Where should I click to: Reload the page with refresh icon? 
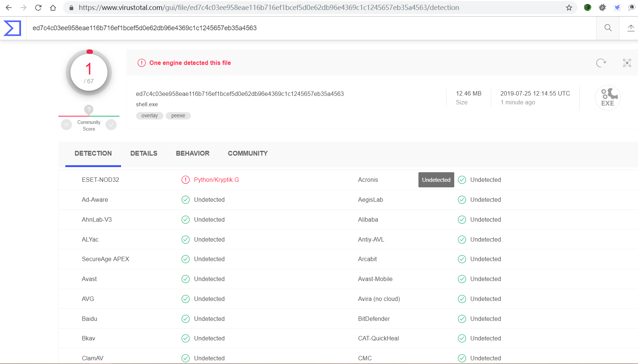[x=38, y=7]
